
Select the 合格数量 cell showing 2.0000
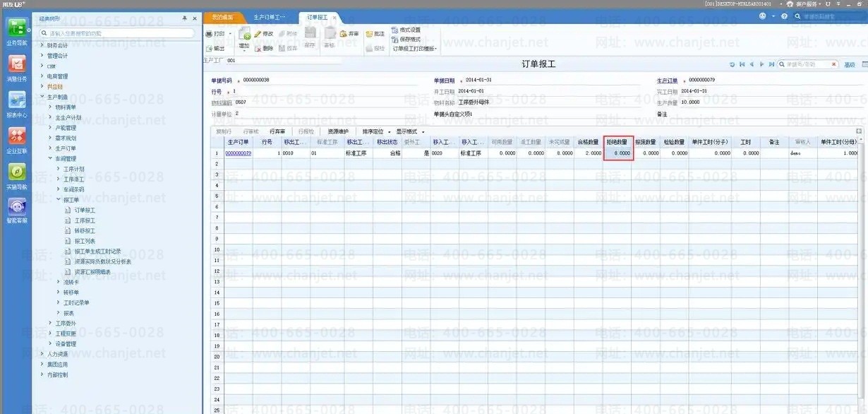(x=589, y=153)
